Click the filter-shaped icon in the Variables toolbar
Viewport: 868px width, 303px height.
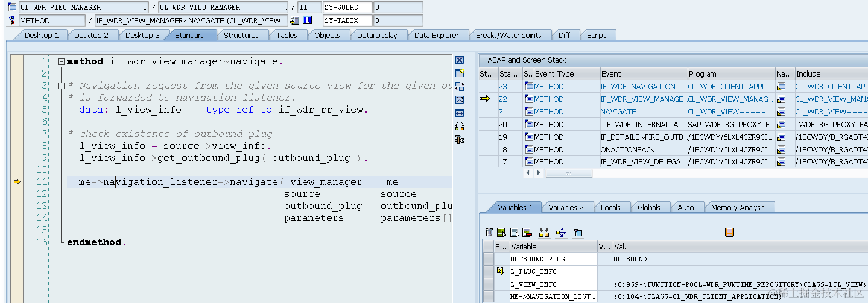[x=578, y=232]
